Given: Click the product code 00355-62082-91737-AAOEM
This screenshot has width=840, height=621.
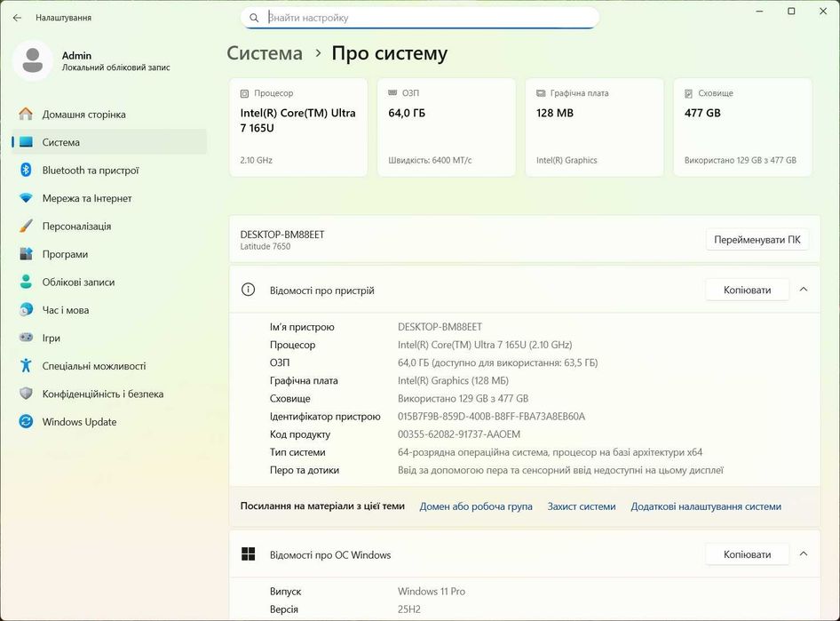Looking at the screenshot, I should click(459, 434).
